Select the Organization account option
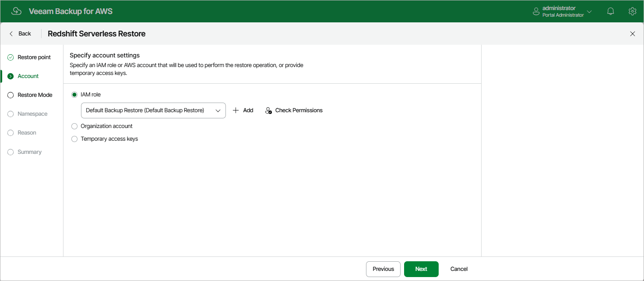This screenshot has height=281, width=644. pyautogui.click(x=102, y=126)
